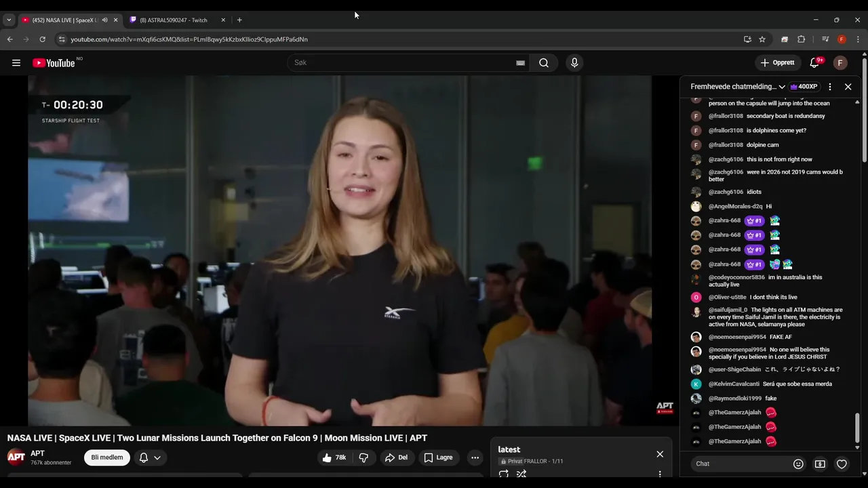The height and width of the screenshot is (488, 868).
Task: Open the @zahra-668 #1 member badge in first row
Action: click(x=753, y=221)
